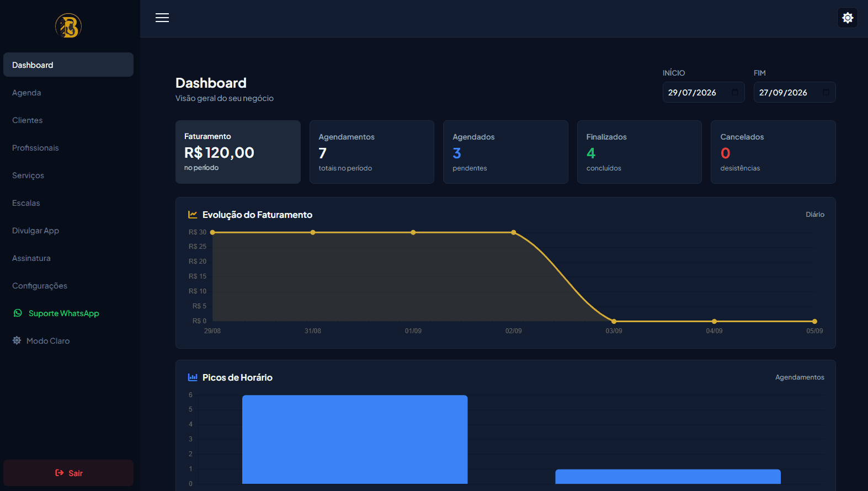This screenshot has width=868, height=491.
Task: Click the chart data point at 02/09
Action: 514,232
